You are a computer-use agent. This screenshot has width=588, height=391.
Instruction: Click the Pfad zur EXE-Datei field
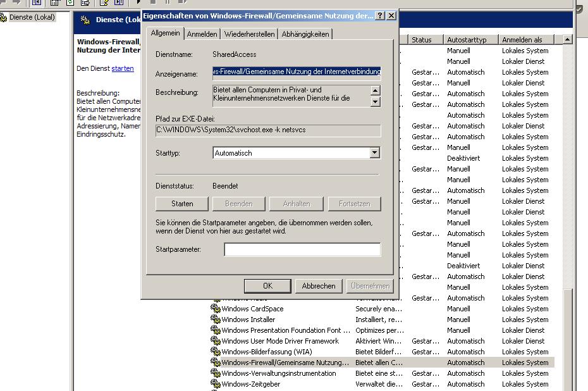[x=268, y=130]
